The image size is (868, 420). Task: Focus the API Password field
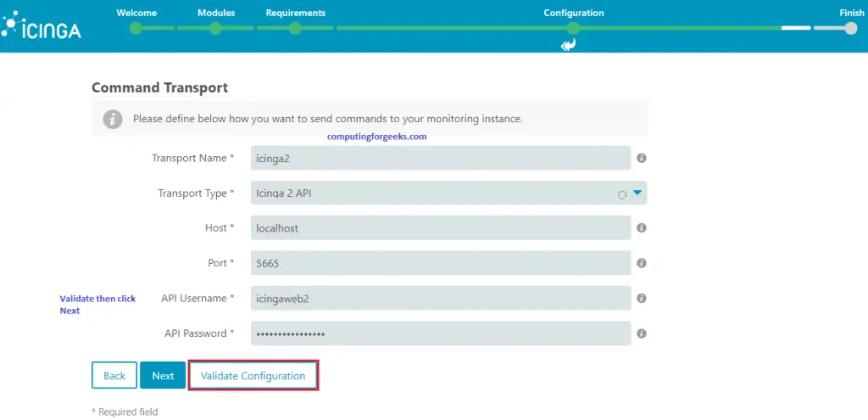[441, 333]
